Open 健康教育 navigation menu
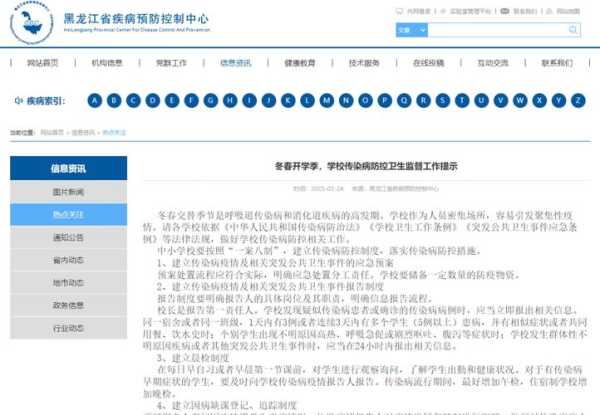The image size is (600, 415). (x=300, y=63)
